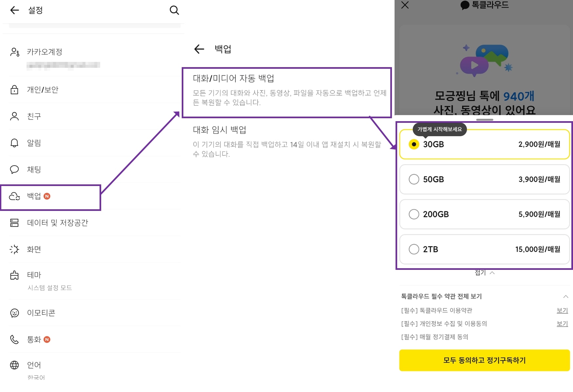Tap the back arrow beside 백업 header
573x392 pixels.
[x=199, y=49]
